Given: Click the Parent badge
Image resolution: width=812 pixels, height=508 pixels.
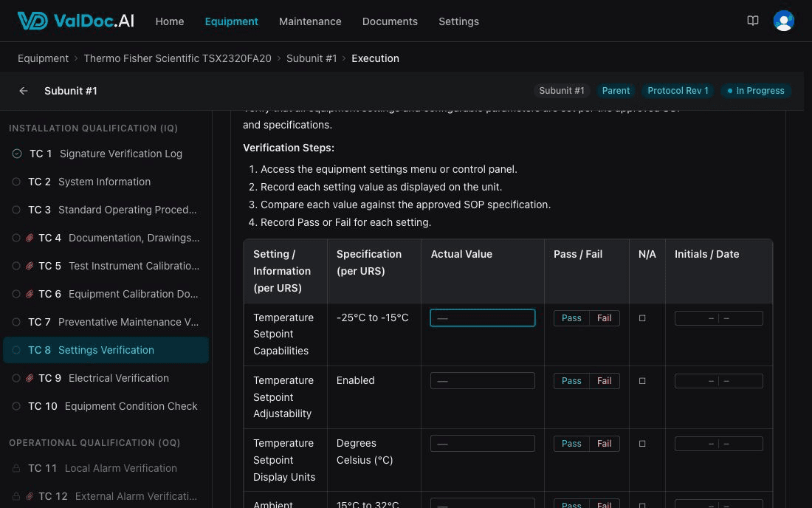Looking at the screenshot, I should click(616, 91).
